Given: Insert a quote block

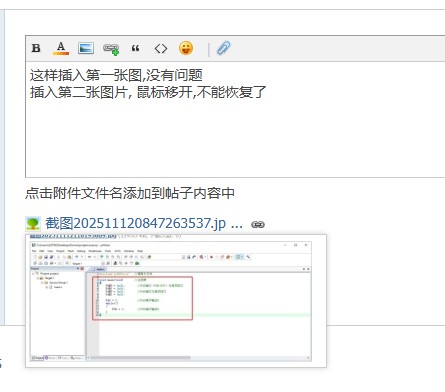Looking at the screenshot, I should point(135,49).
